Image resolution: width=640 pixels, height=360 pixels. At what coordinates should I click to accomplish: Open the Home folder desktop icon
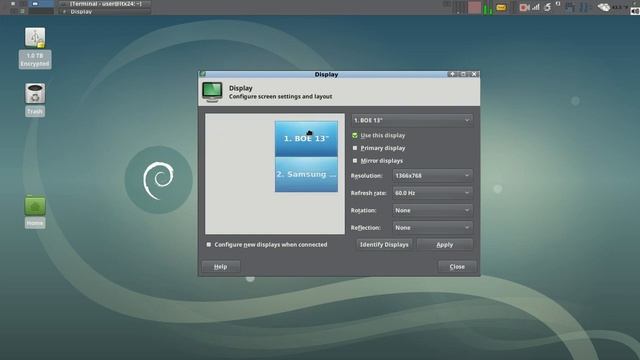coord(35,206)
